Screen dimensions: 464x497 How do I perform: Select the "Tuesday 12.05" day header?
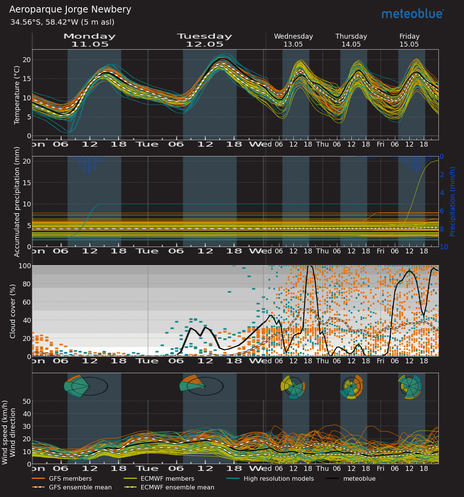pyautogui.click(x=205, y=40)
